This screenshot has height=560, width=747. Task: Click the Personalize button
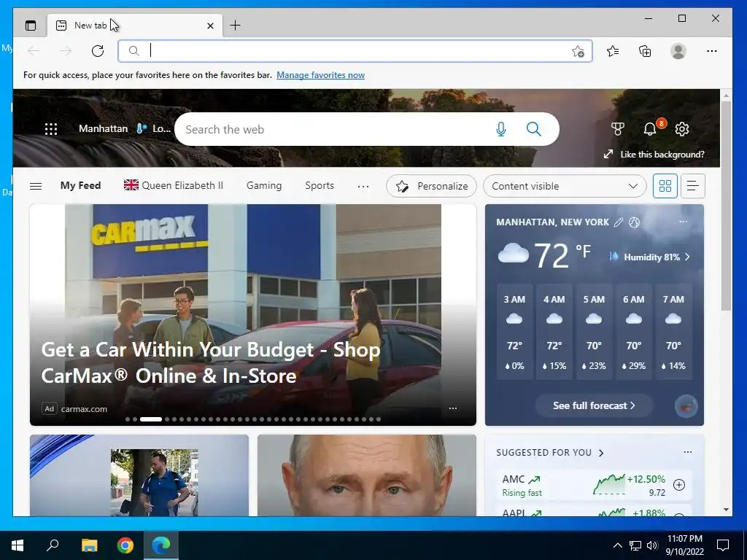tap(431, 186)
